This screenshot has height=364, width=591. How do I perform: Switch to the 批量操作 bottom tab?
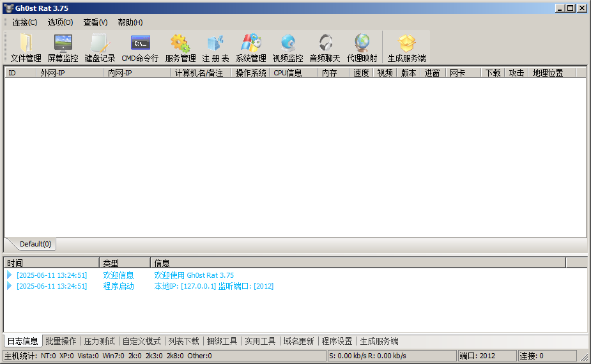pyautogui.click(x=61, y=341)
